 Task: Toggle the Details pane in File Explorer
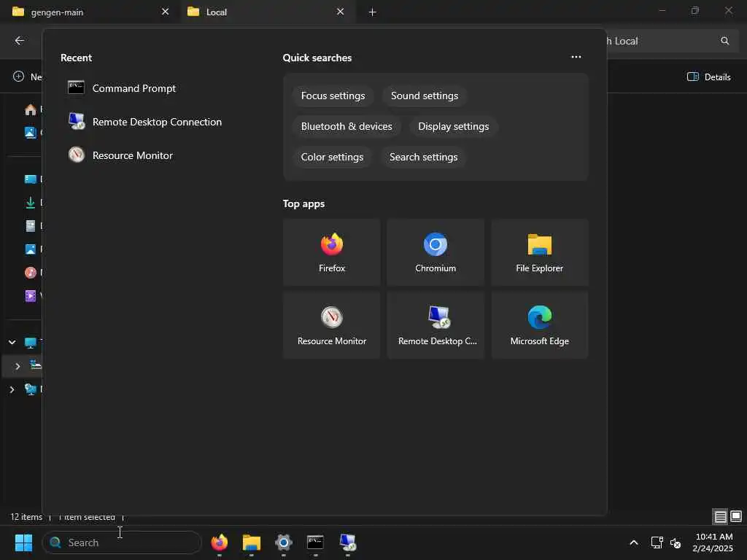pyautogui.click(x=708, y=77)
